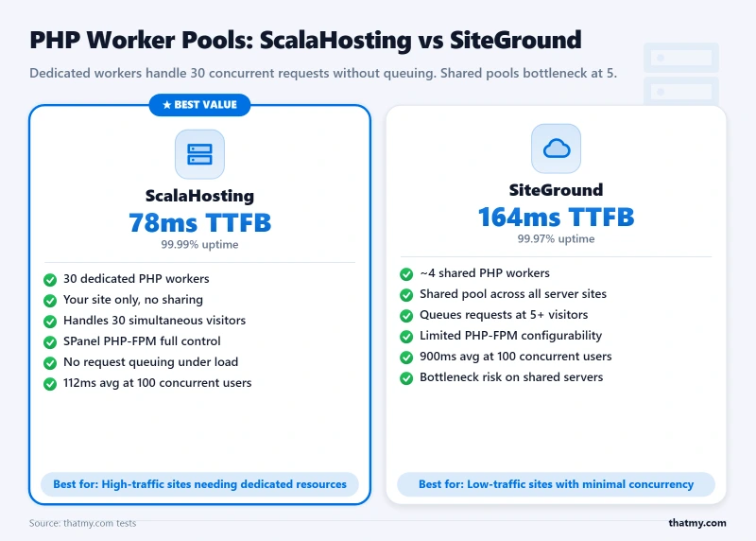Click the text Bottleneck risk on shared servers
Image resolution: width=756 pixels, height=541 pixels.
click(511, 377)
